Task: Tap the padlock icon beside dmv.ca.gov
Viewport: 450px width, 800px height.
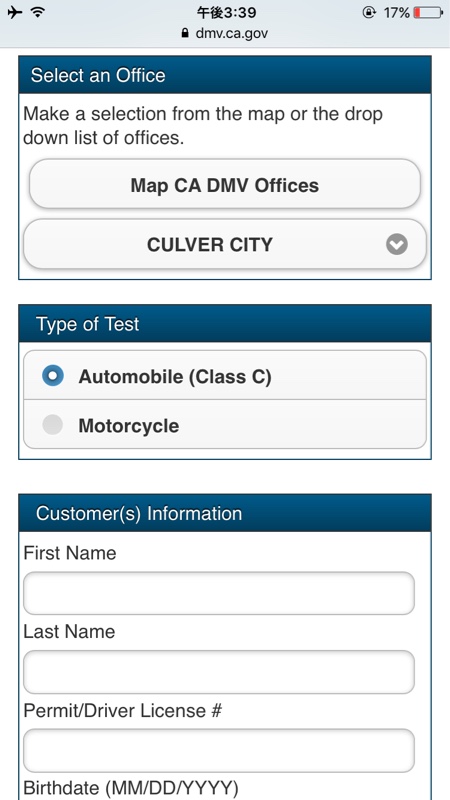Action: tap(185, 34)
